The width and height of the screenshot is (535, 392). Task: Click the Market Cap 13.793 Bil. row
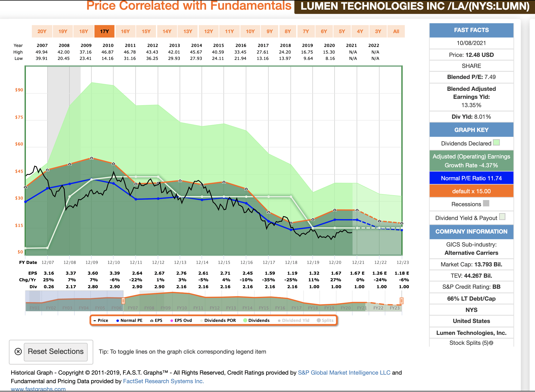(472, 264)
